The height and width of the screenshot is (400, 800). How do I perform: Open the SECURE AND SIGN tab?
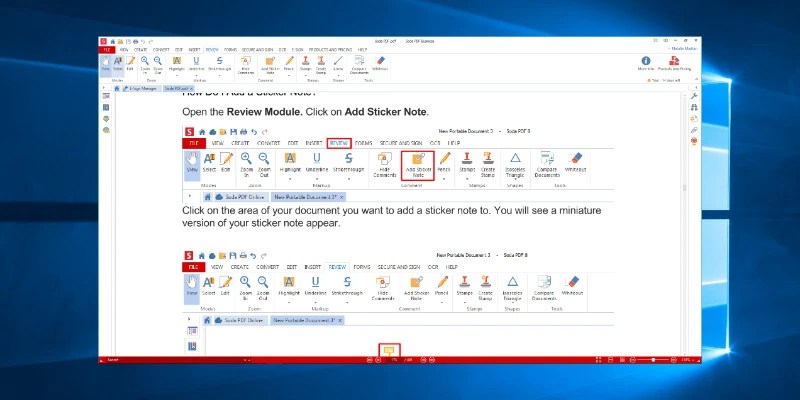coord(258,50)
